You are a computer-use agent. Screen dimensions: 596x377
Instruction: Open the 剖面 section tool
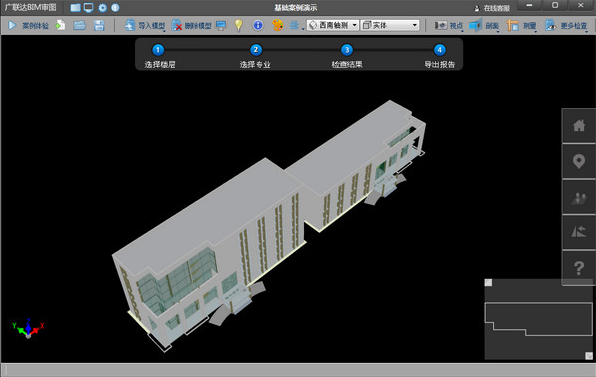[484, 25]
